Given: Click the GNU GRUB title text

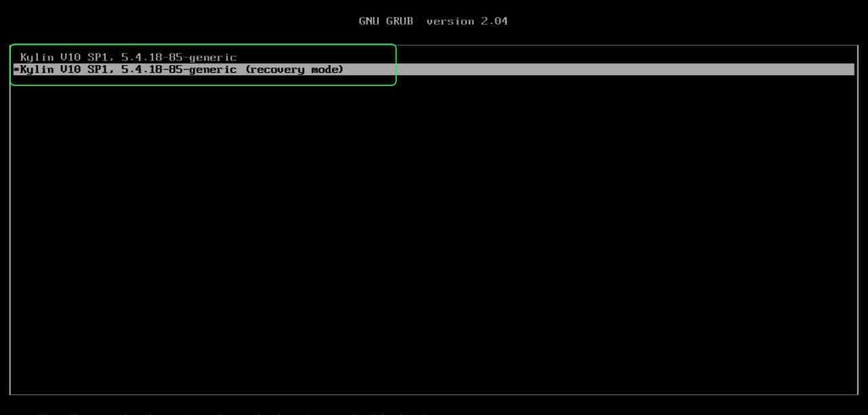Looking at the screenshot, I should pyautogui.click(x=386, y=21).
